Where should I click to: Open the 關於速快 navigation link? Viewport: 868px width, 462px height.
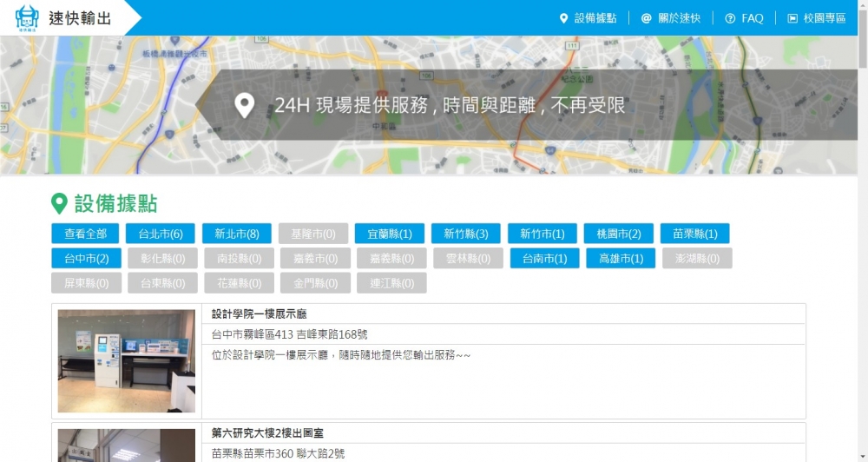point(680,18)
